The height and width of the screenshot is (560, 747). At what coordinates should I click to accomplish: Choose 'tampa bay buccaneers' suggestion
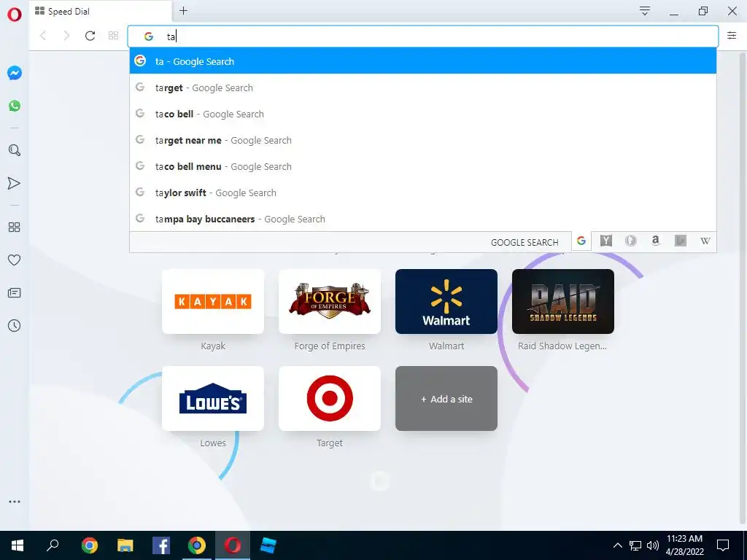click(x=422, y=219)
